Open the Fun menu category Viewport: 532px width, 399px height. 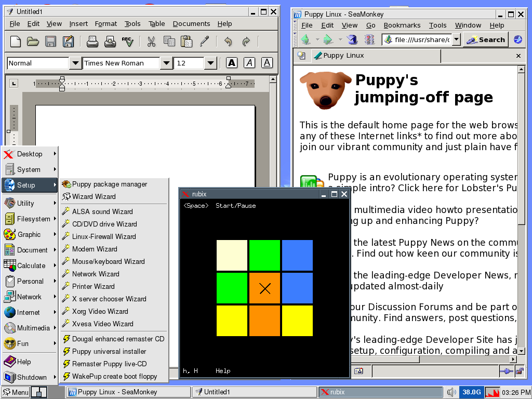coord(30,343)
